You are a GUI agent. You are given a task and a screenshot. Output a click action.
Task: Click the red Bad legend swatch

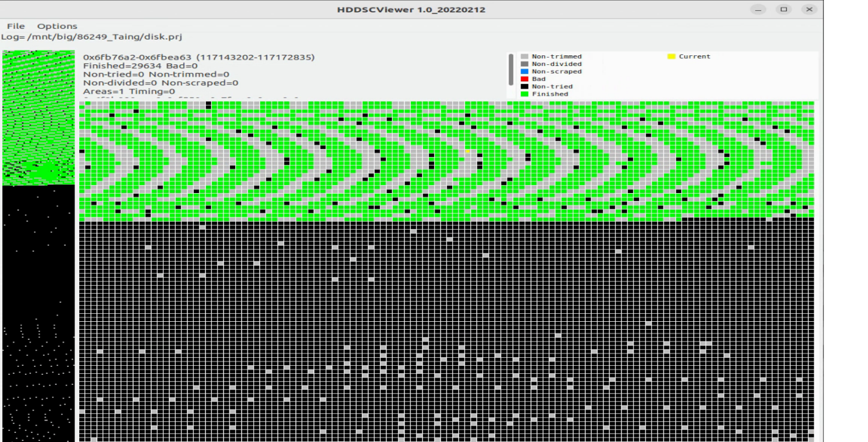click(524, 79)
